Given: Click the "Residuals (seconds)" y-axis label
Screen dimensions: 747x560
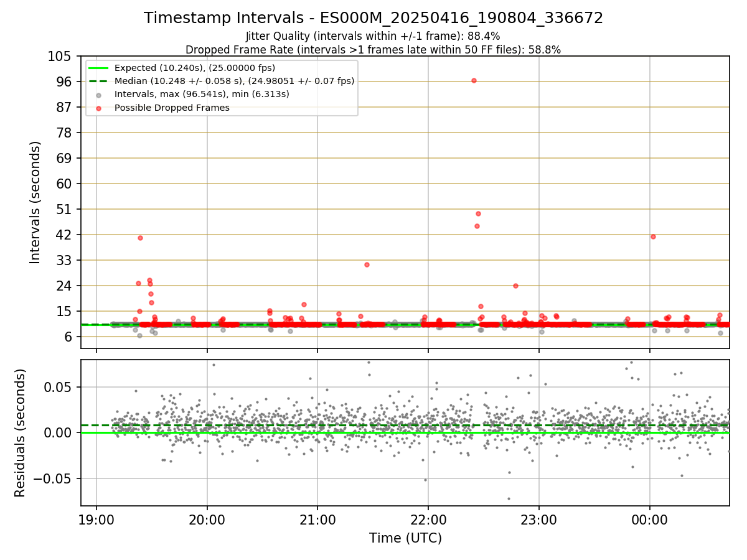Looking at the screenshot, I should [x=21, y=432].
